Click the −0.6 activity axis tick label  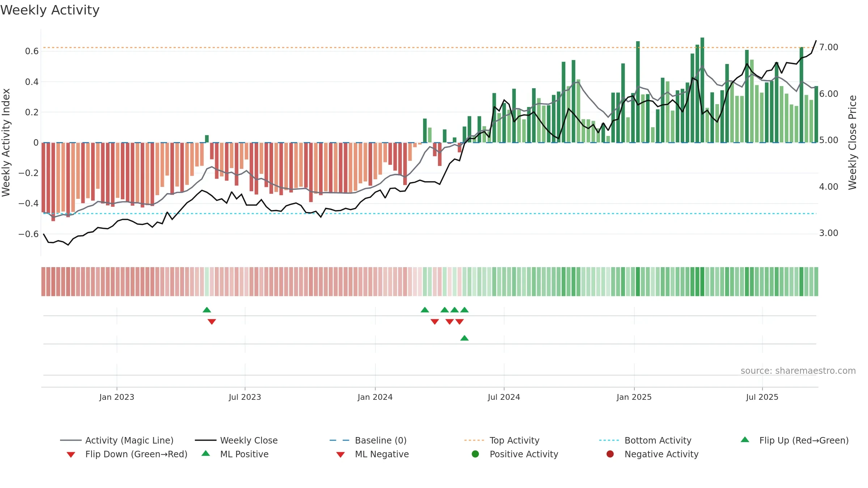pos(29,234)
